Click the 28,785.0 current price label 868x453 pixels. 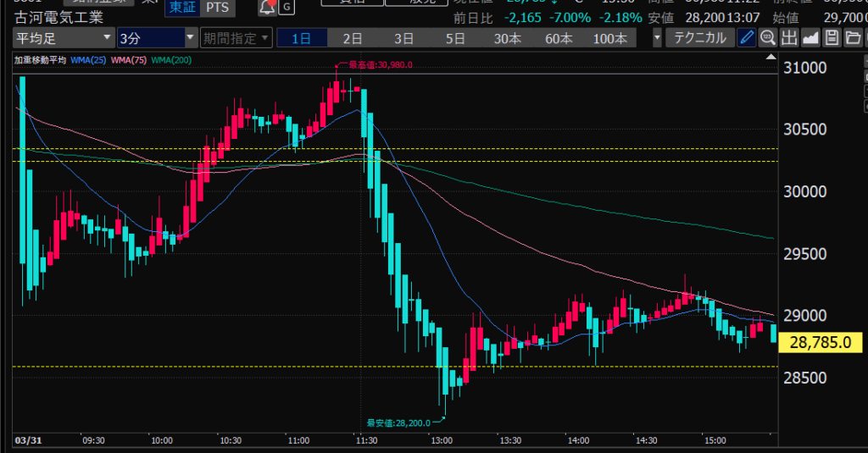819,343
